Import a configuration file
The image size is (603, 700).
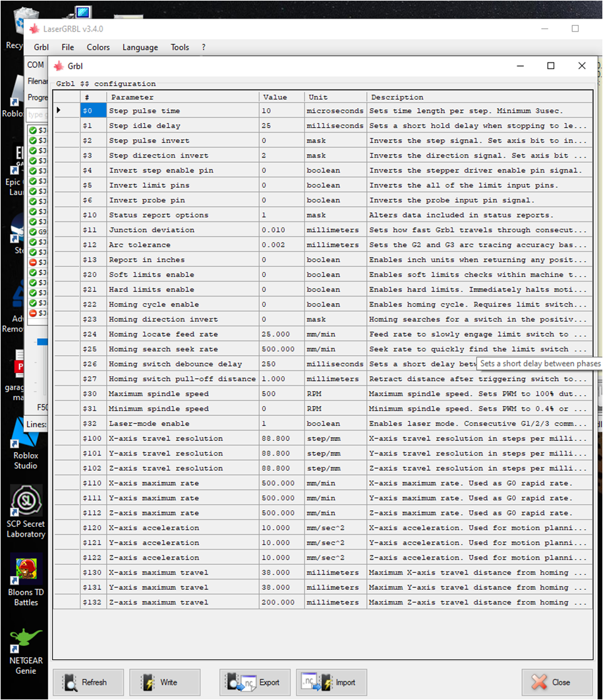click(x=331, y=682)
